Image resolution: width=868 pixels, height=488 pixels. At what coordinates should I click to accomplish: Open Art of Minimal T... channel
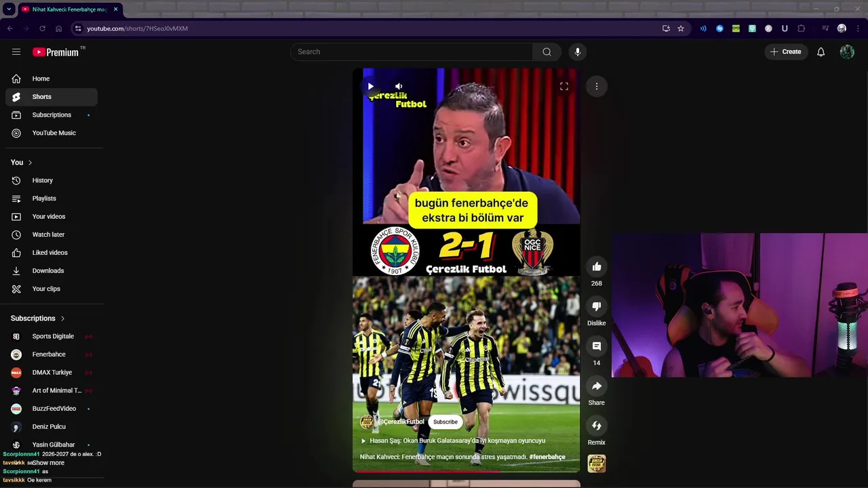pyautogui.click(x=52, y=390)
